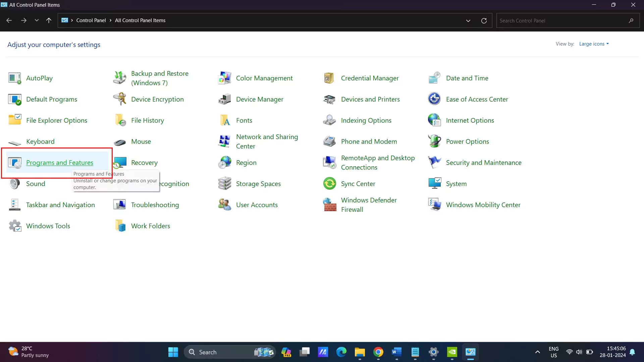Viewport: 644px width, 362px height.
Task: Open the Internet Options globe icon
Action: 434,120
